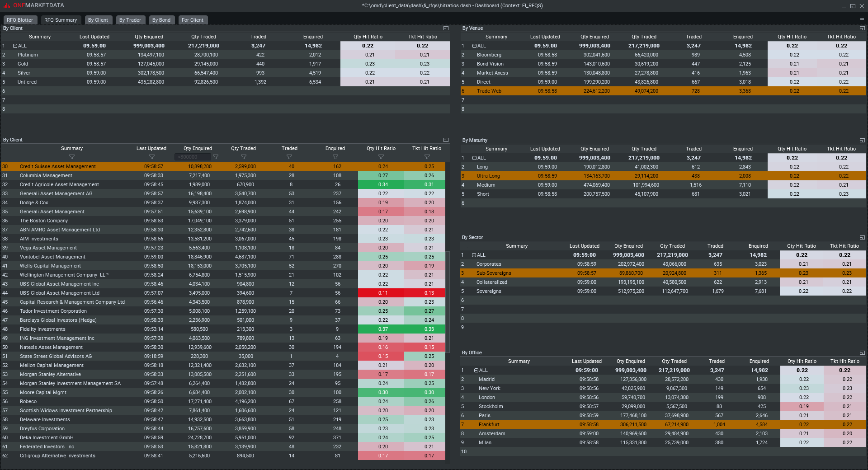This screenshot has width=868, height=470.
Task: Open filter funnel under client list Enquired column
Action: click(x=335, y=157)
